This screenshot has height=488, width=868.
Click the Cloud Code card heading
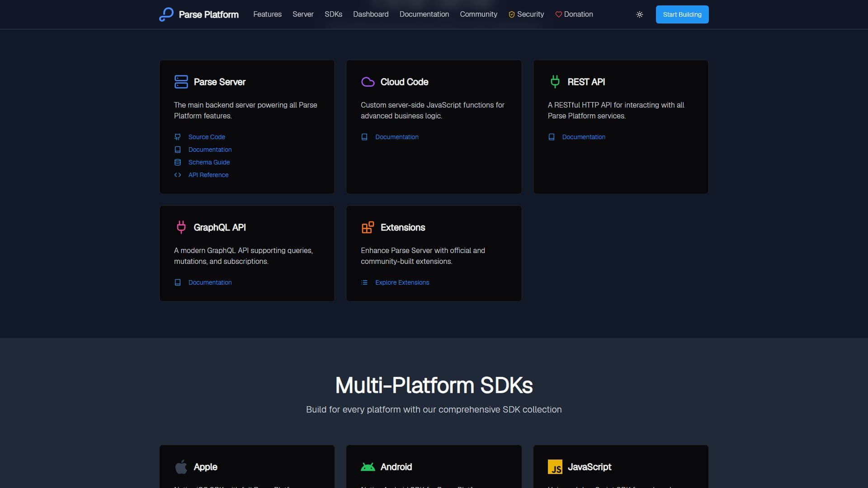point(404,82)
